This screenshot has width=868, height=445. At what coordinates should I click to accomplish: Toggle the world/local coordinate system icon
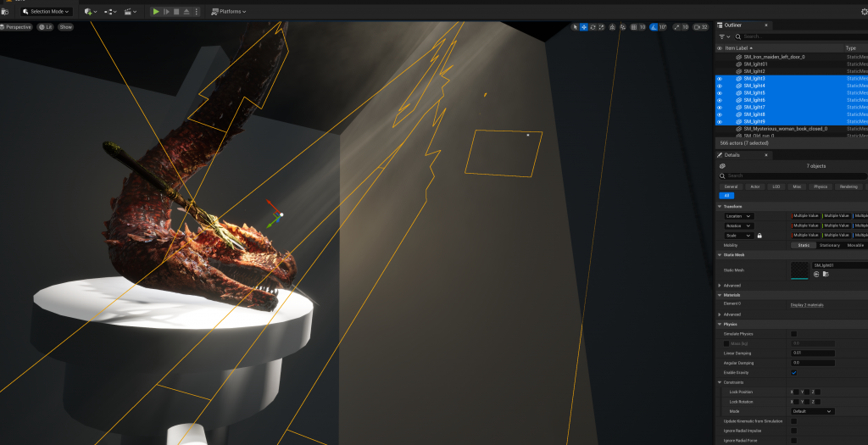[612, 27]
